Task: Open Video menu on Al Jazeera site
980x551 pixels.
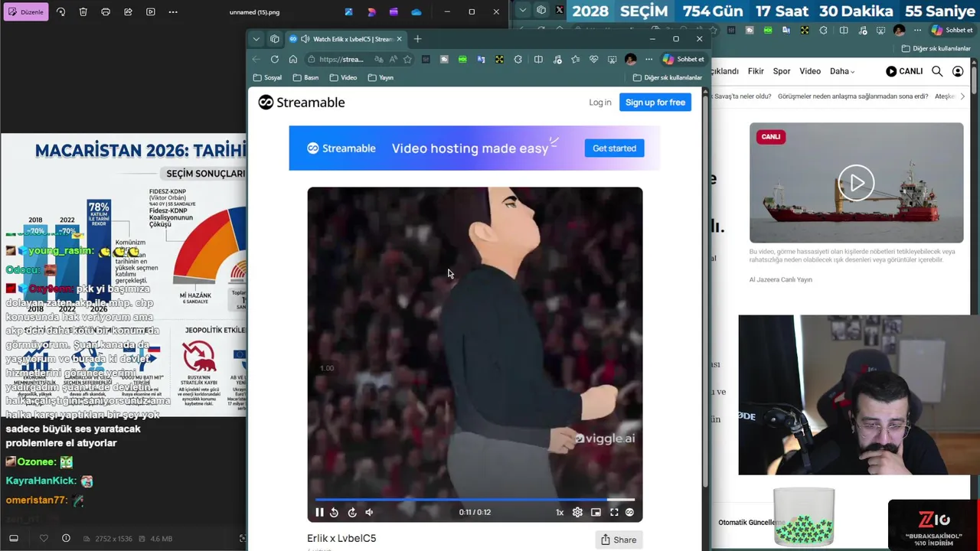Action: click(x=810, y=71)
